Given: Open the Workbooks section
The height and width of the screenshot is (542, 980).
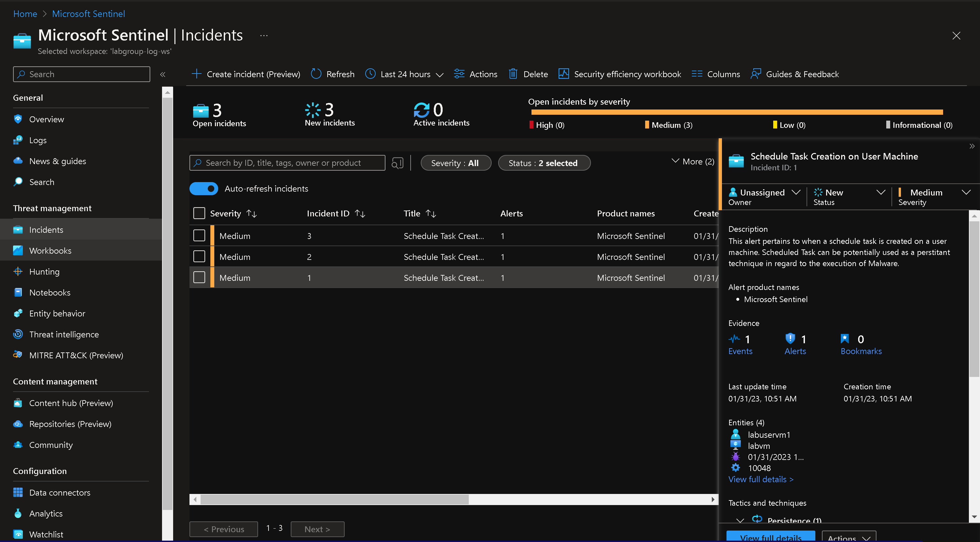Looking at the screenshot, I should click(x=49, y=250).
